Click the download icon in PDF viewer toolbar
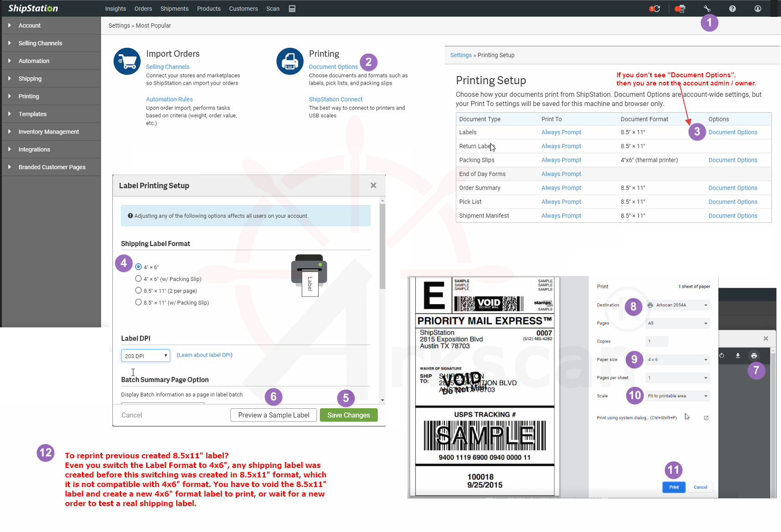The width and height of the screenshot is (781, 532). pos(738,356)
